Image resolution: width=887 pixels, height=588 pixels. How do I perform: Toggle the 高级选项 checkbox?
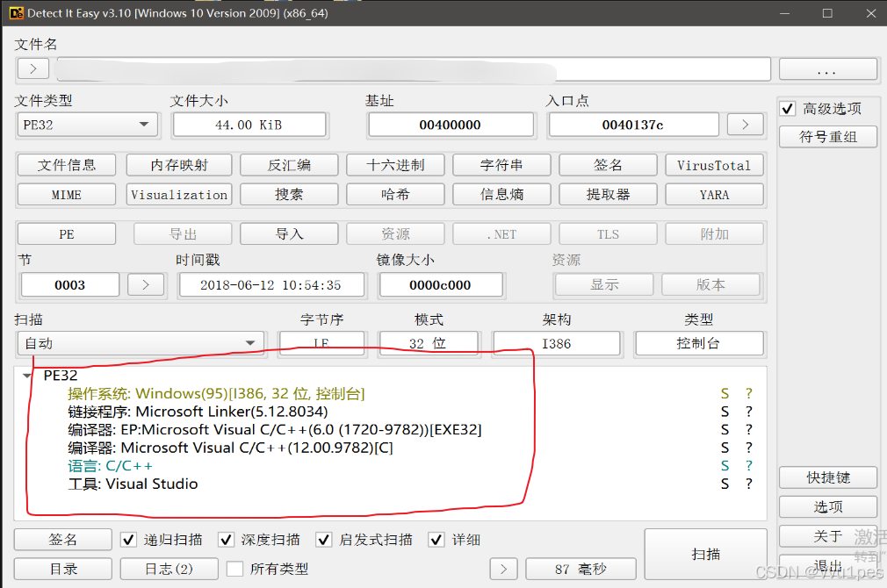pyautogui.click(x=788, y=109)
